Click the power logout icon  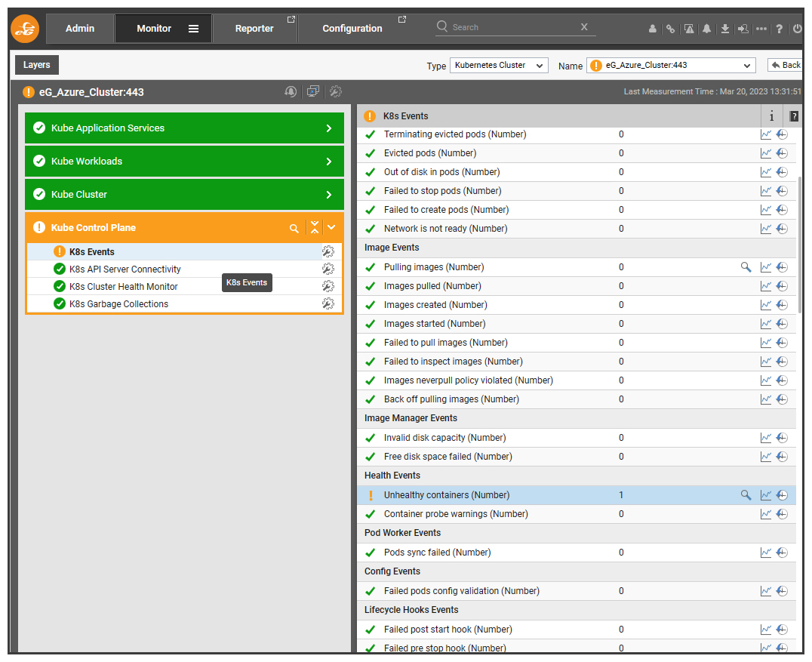point(798,29)
